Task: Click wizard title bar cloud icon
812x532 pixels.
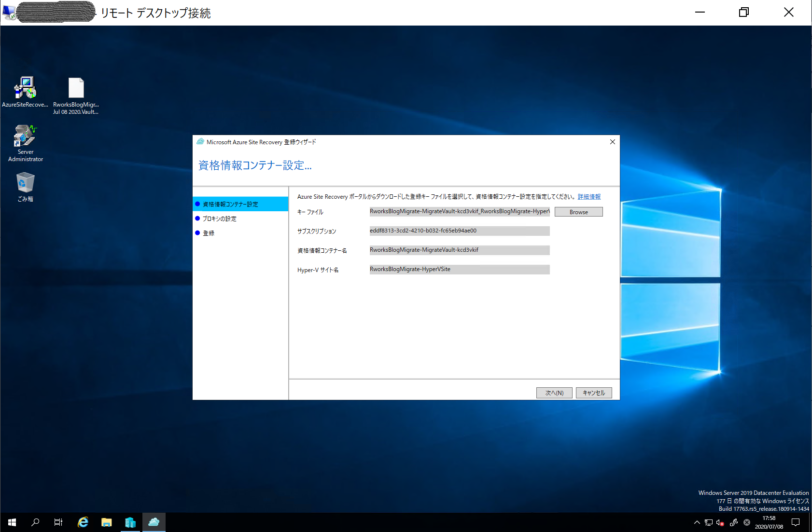Action: click(x=200, y=142)
